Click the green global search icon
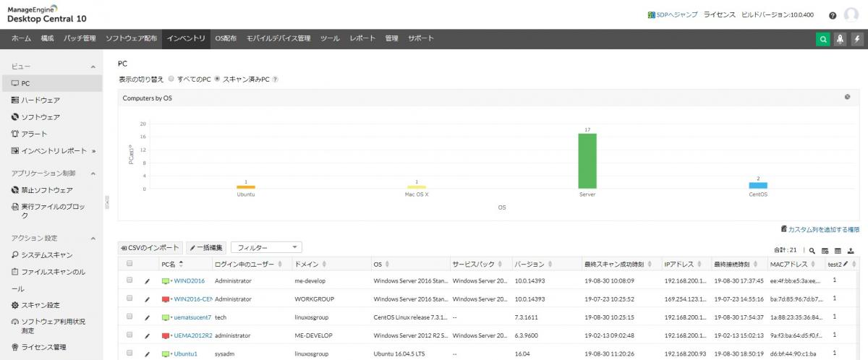Image resolution: width=868 pixels, height=360 pixels. tap(823, 39)
